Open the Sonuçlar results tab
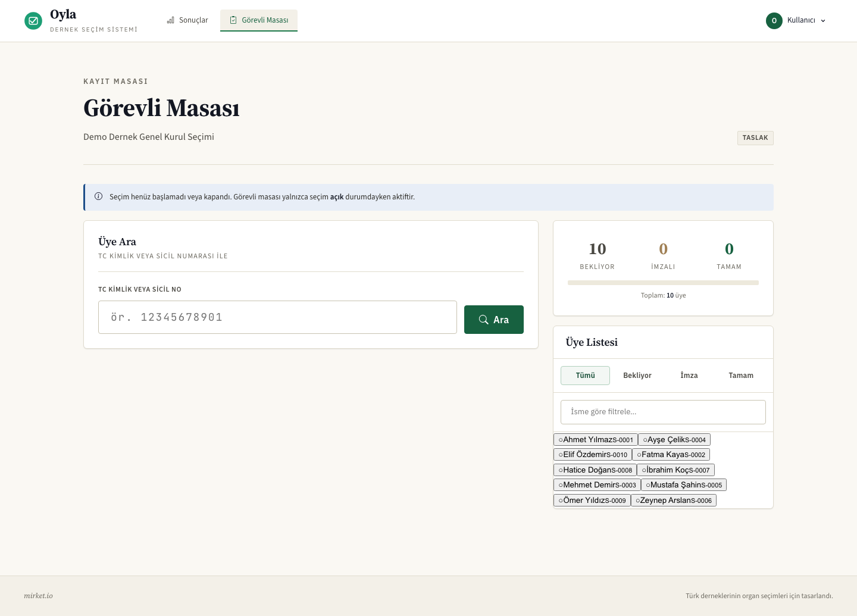Screen dimensions: 857x616 tap(187, 20)
